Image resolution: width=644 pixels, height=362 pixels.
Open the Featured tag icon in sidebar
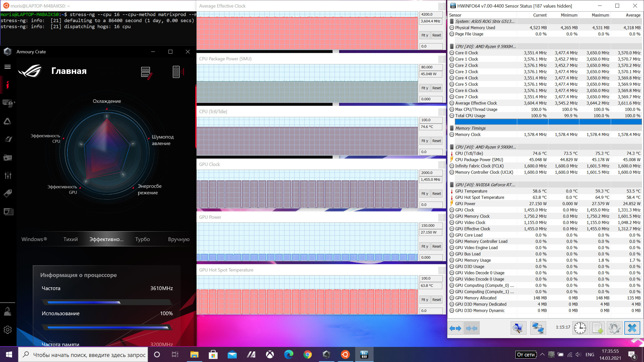pyautogui.click(x=8, y=193)
